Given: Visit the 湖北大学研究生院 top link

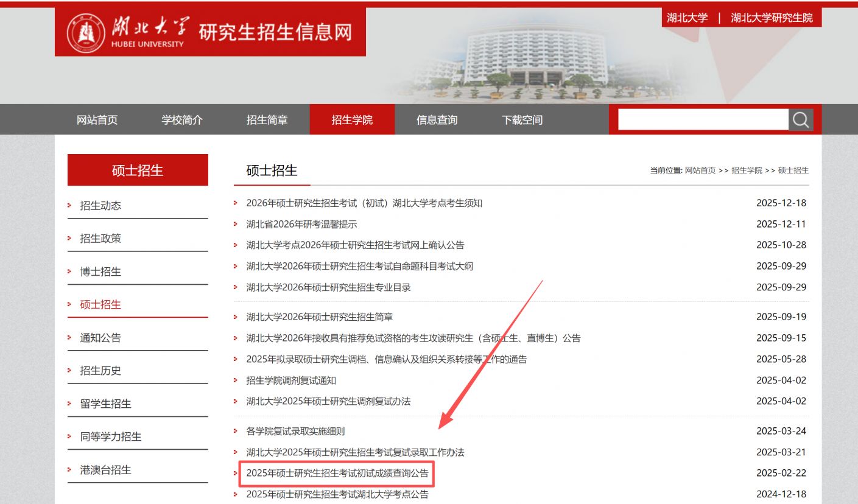Looking at the screenshot, I should pos(772,18).
